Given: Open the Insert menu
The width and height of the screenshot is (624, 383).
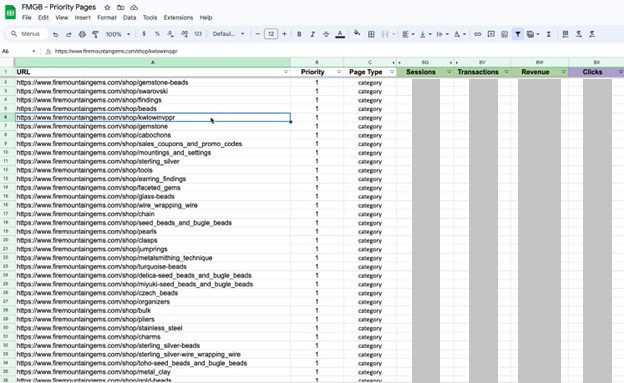Looking at the screenshot, I should tap(82, 18).
